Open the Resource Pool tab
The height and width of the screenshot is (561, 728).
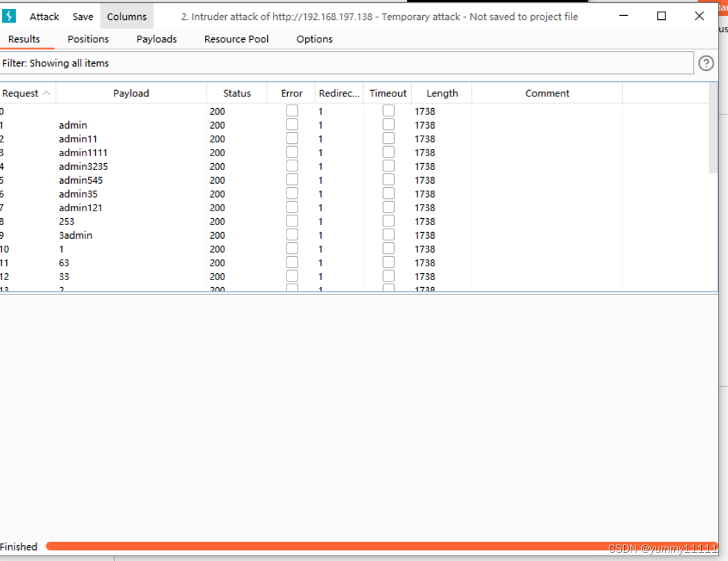(x=236, y=39)
